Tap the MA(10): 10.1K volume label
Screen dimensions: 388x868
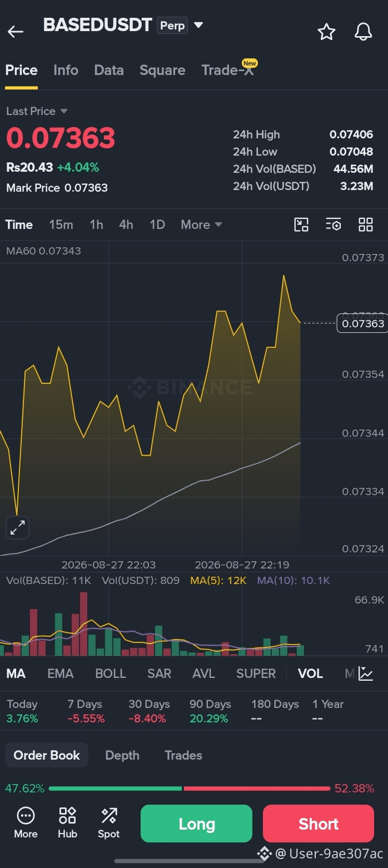294,581
